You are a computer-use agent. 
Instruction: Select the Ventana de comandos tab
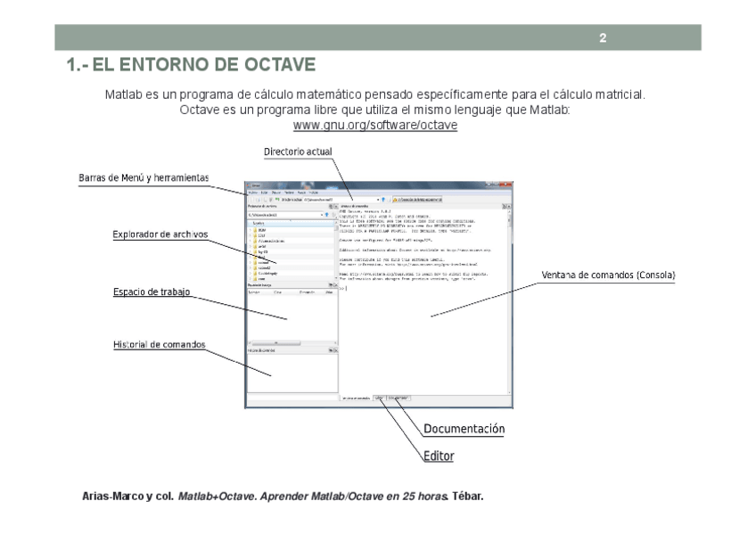pos(356,398)
